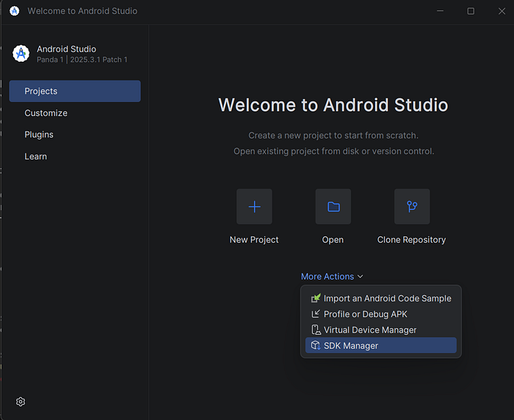Image resolution: width=514 pixels, height=420 pixels.
Task: Click the Clone Repository branch icon
Action: pos(412,206)
